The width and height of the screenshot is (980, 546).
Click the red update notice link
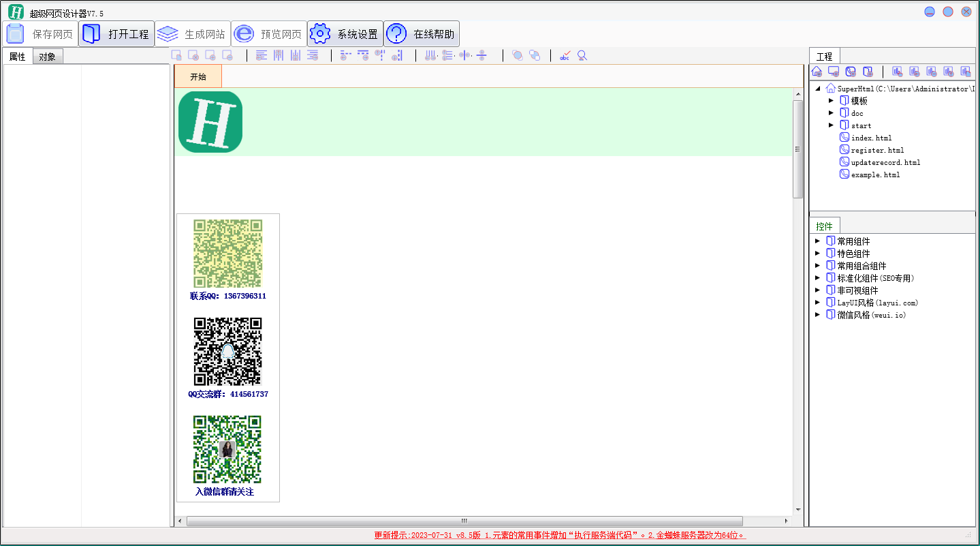560,536
